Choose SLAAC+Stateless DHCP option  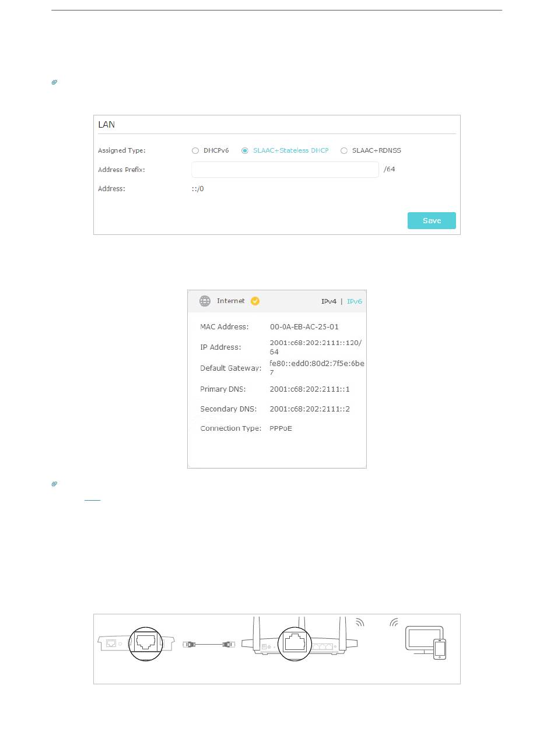pyautogui.click(x=245, y=150)
